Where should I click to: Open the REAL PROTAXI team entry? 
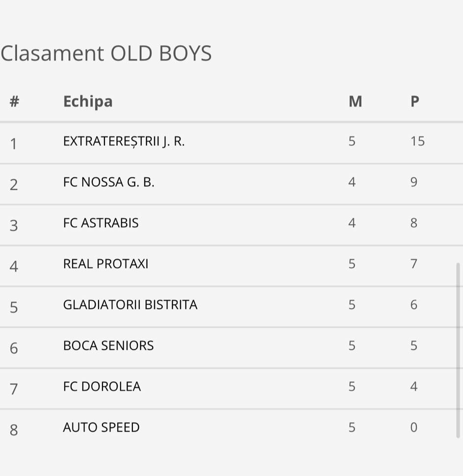click(105, 264)
